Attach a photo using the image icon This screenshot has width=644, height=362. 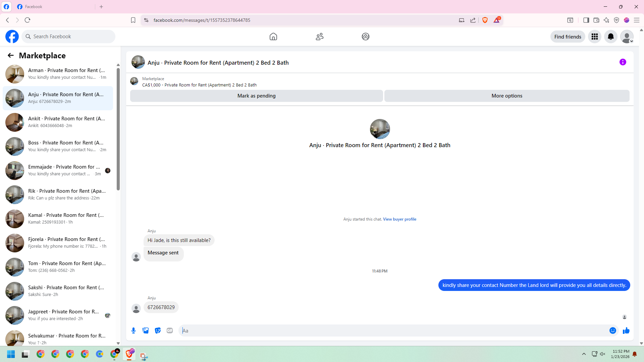[x=146, y=330]
